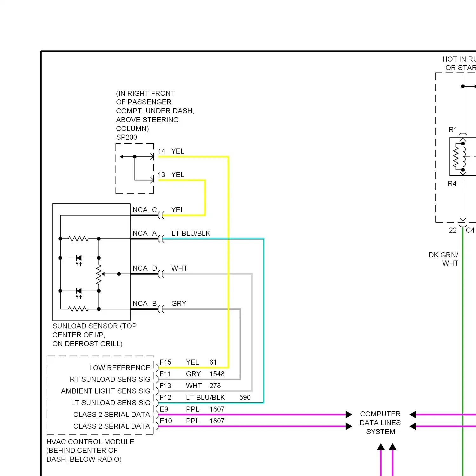This screenshot has height=476, width=476.
Task: Click the RT SUNLOAD SENS SIG description
Action: tap(110, 380)
